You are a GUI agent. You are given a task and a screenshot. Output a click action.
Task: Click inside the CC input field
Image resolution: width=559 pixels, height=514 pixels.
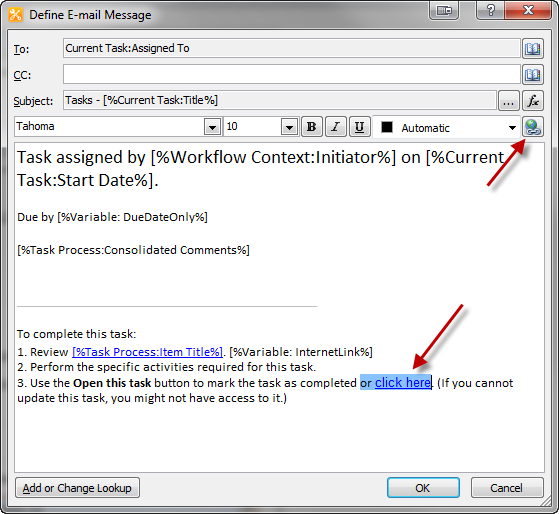point(292,74)
